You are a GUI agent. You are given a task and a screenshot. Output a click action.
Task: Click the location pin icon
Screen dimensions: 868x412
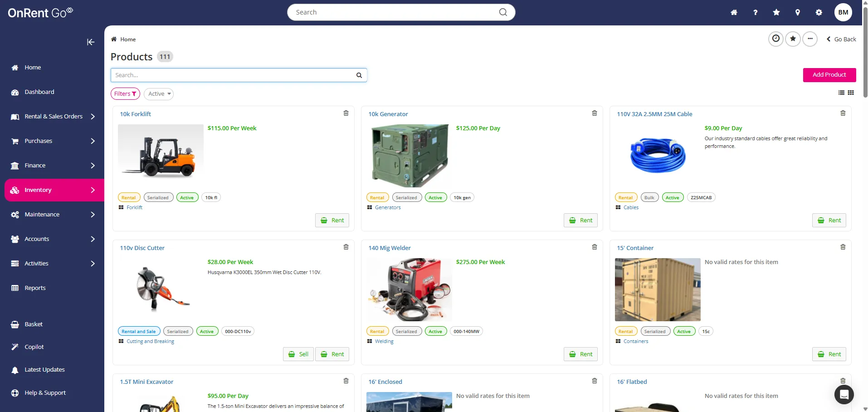[798, 12]
